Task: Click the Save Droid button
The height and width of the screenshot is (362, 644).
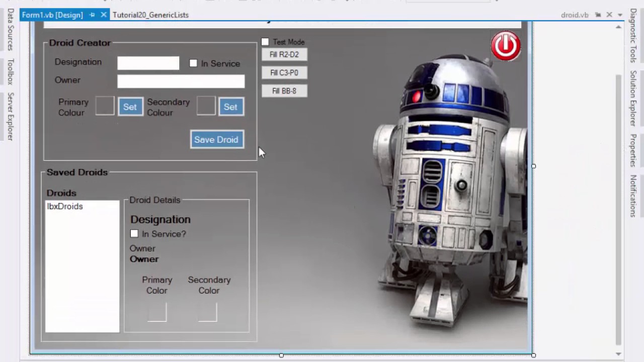Action: click(217, 139)
